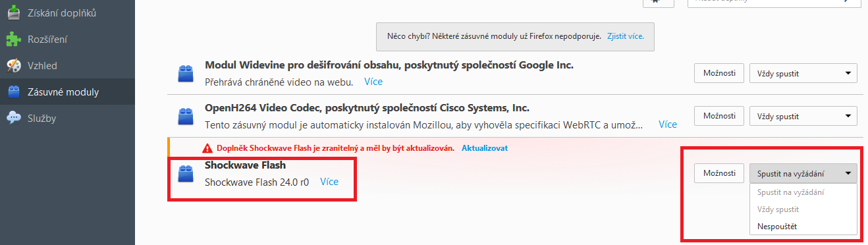Open the Widevine Vždy spustit dropdown

(x=803, y=73)
